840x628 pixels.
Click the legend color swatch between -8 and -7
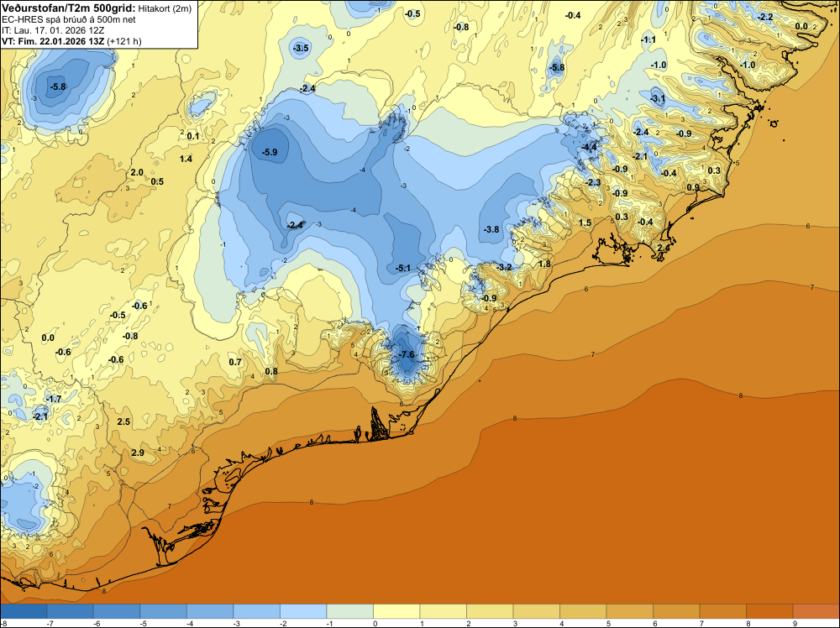24,611
